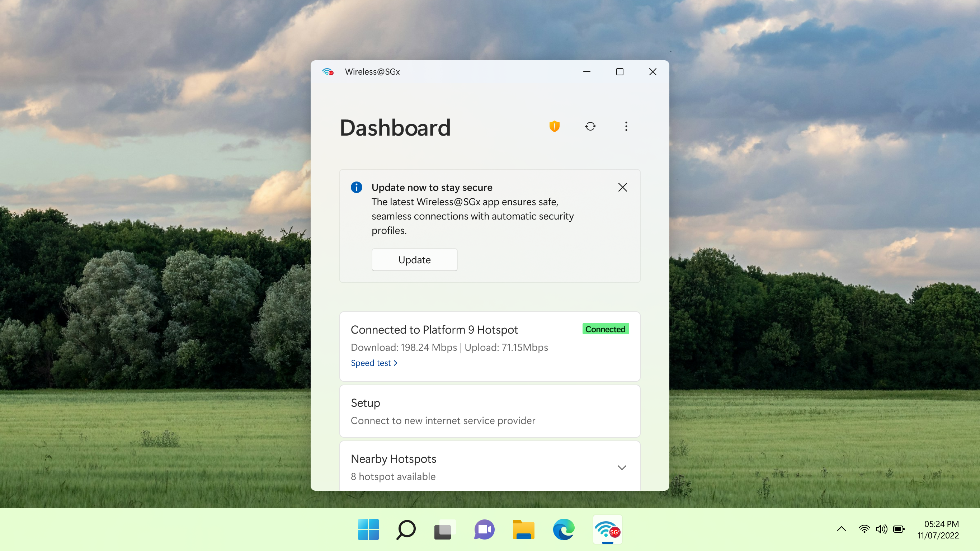Dismiss the update notification banner
The image size is (980, 551).
click(x=622, y=187)
